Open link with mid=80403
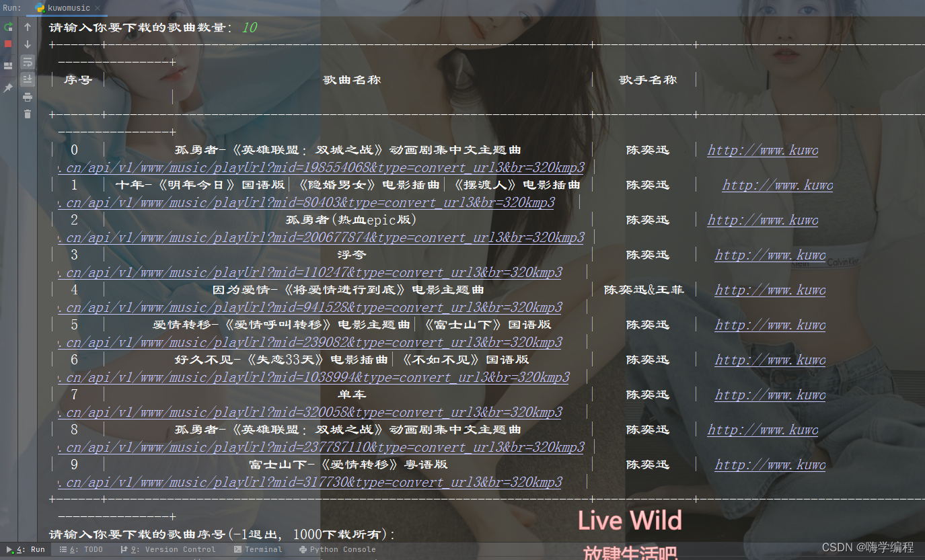 coord(306,202)
